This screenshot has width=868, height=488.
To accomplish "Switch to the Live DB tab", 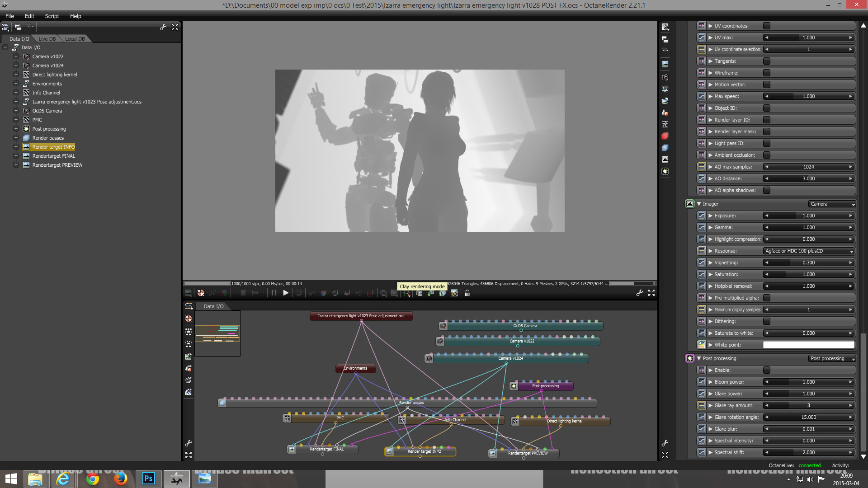I will [x=47, y=39].
